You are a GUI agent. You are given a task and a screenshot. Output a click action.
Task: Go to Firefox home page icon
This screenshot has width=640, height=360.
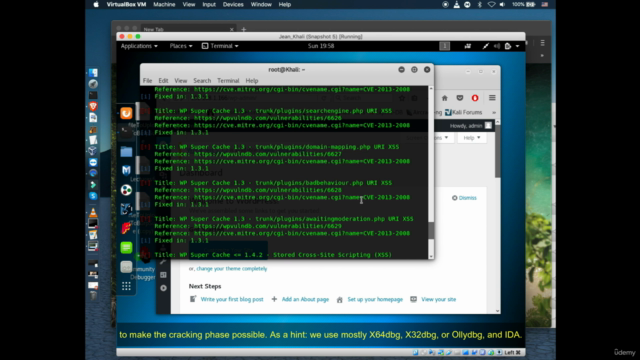444,98
